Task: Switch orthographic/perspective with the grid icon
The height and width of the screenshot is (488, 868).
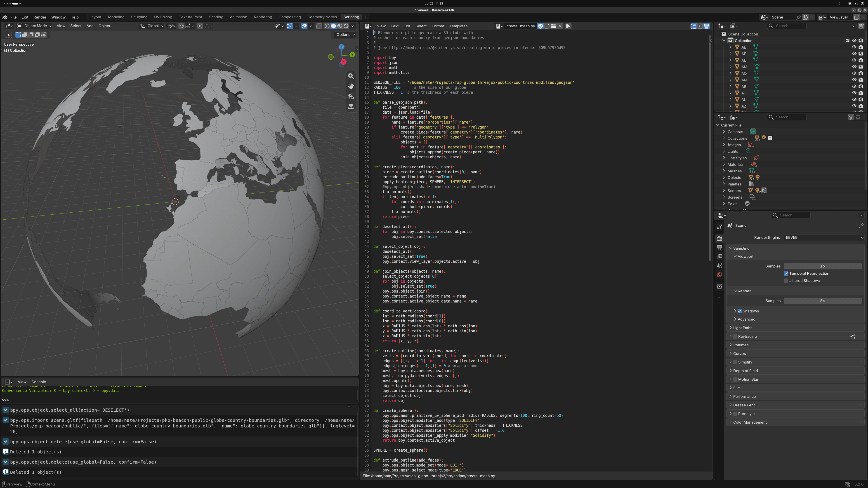Action: pyautogui.click(x=351, y=106)
